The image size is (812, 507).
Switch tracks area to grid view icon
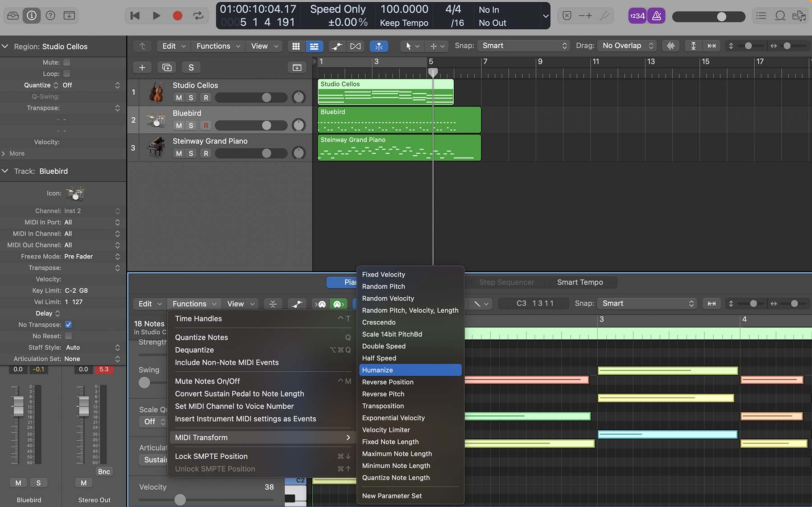coord(296,46)
